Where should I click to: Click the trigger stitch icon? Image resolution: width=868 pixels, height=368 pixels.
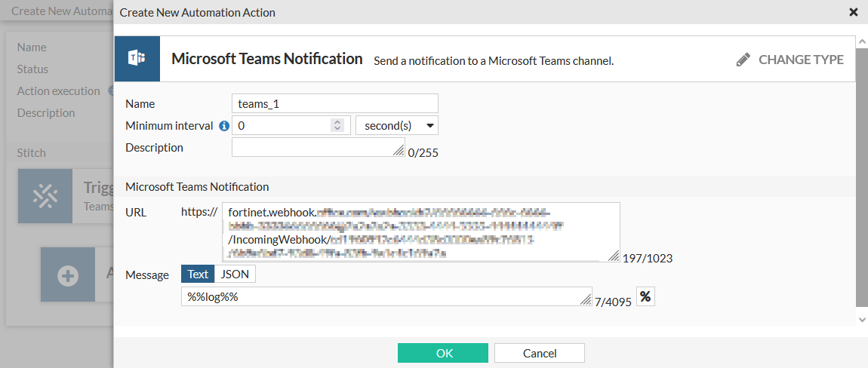pos(45,196)
